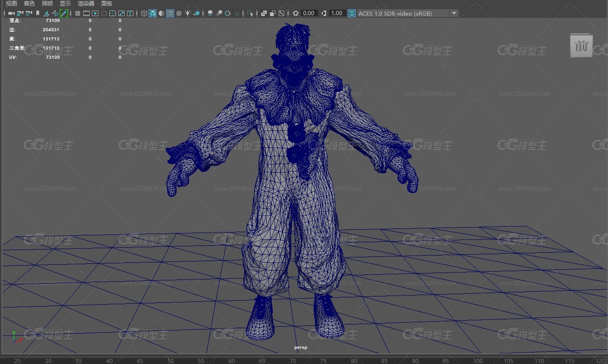Click the 前 face of the view cube

pos(581,46)
